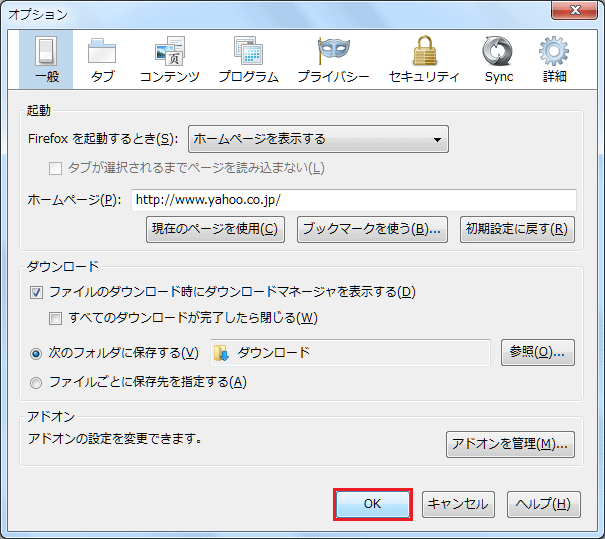Click 初期設定に戻す to restore default
The width and height of the screenshot is (605, 539).
(517, 229)
